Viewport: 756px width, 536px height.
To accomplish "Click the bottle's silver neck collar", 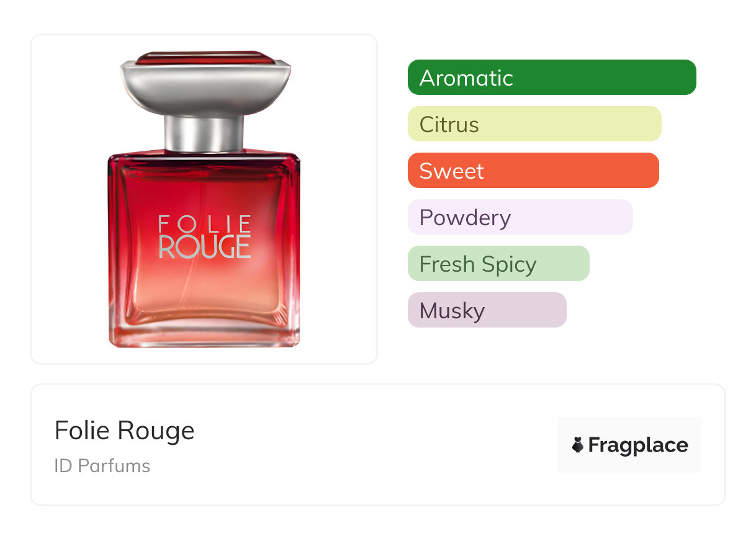I will [x=204, y=134].
